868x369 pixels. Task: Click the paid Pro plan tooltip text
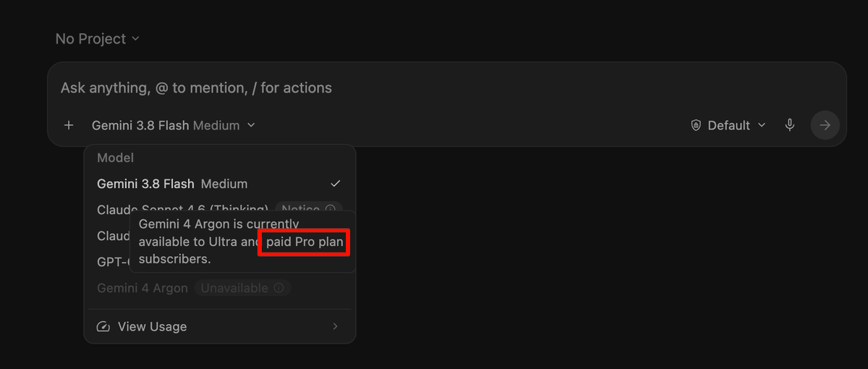(x=305, y=242)
